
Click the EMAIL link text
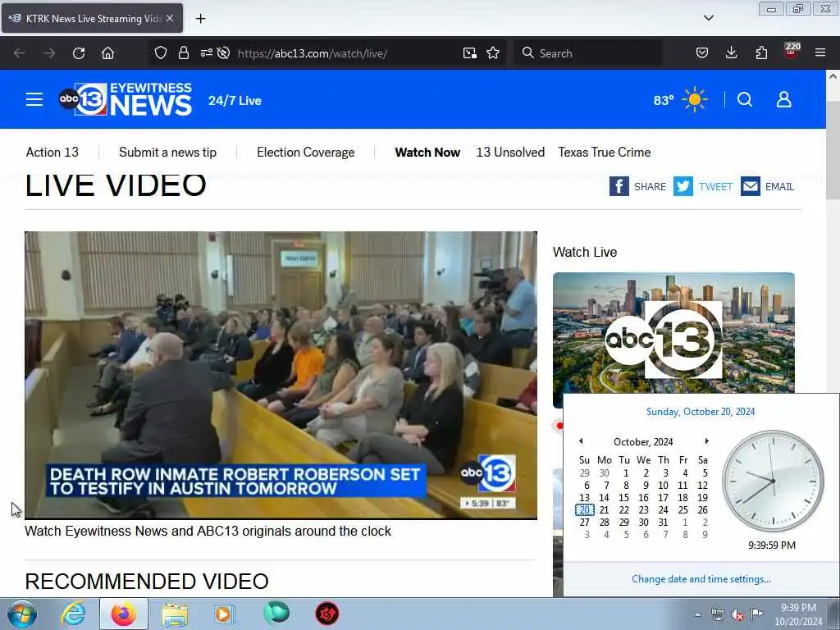(779, 186)
